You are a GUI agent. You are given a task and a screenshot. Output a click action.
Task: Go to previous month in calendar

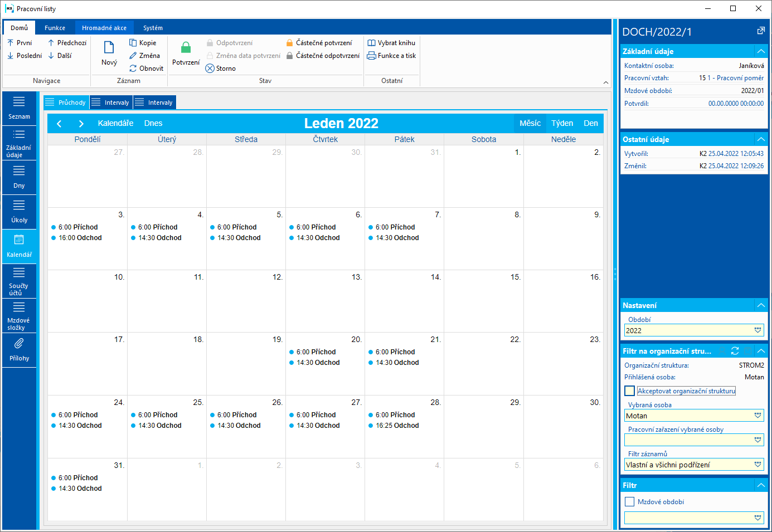[59, 124]
